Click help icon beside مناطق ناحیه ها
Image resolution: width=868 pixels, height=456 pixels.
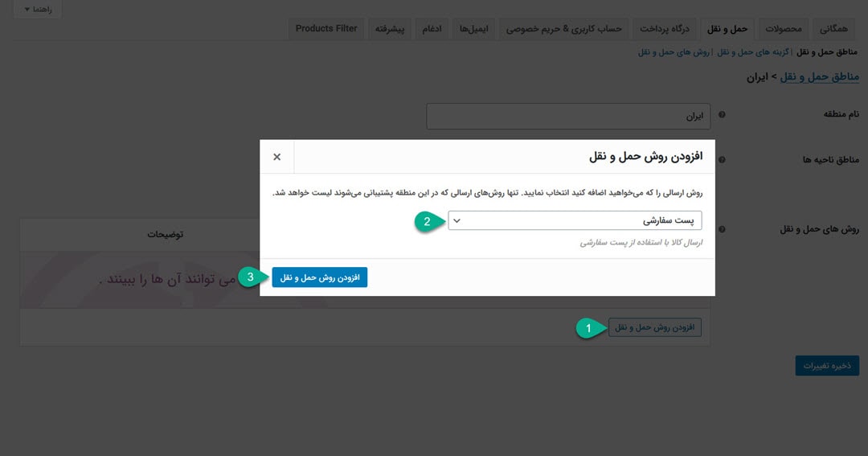tap(722, 160)
